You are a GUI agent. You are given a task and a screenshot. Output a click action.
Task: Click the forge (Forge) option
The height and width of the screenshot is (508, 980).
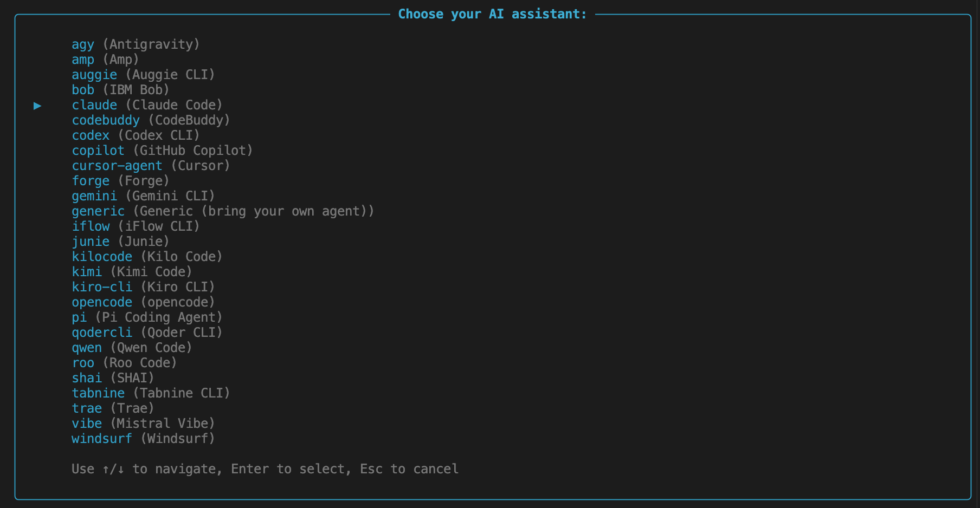pyautogui.click(x=120, y=181)
